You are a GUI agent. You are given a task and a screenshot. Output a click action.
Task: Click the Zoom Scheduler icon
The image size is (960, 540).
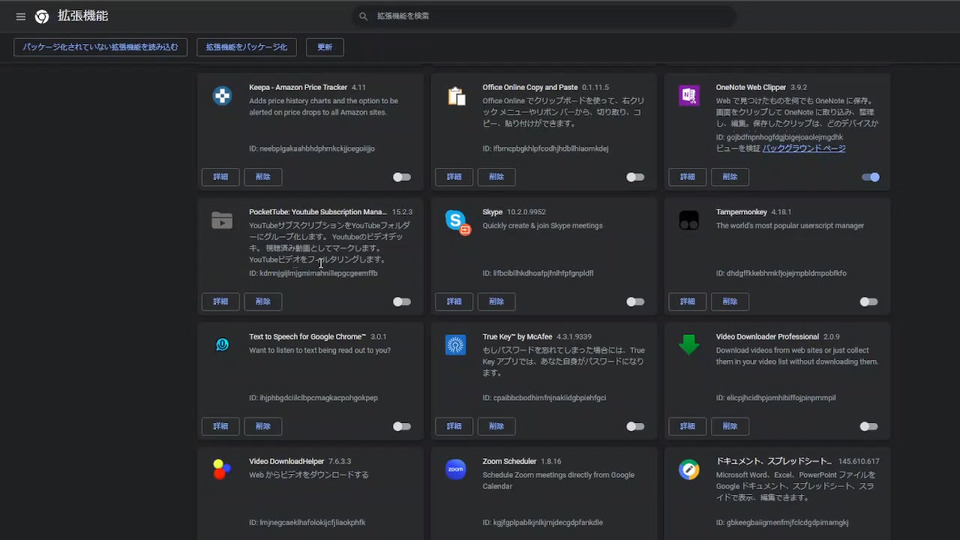tap(456, 470)
